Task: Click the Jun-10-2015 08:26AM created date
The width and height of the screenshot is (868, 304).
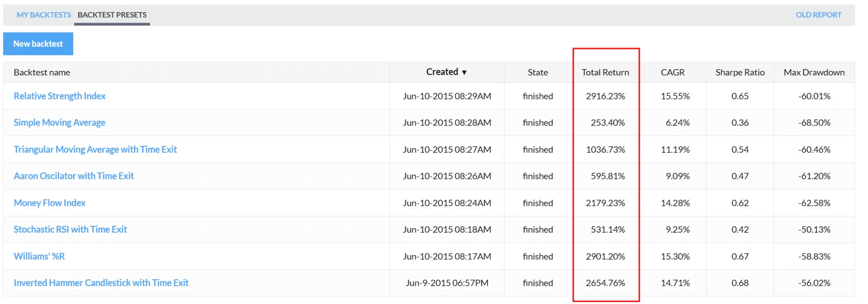Action: (447, 176)
